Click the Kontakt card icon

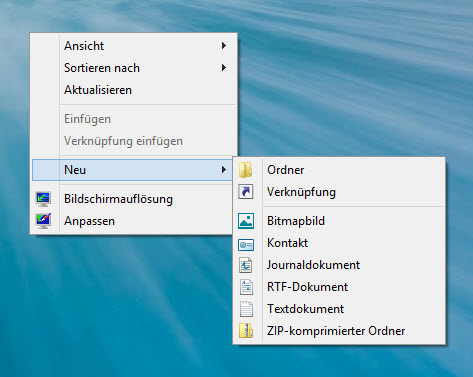point(246,245)
